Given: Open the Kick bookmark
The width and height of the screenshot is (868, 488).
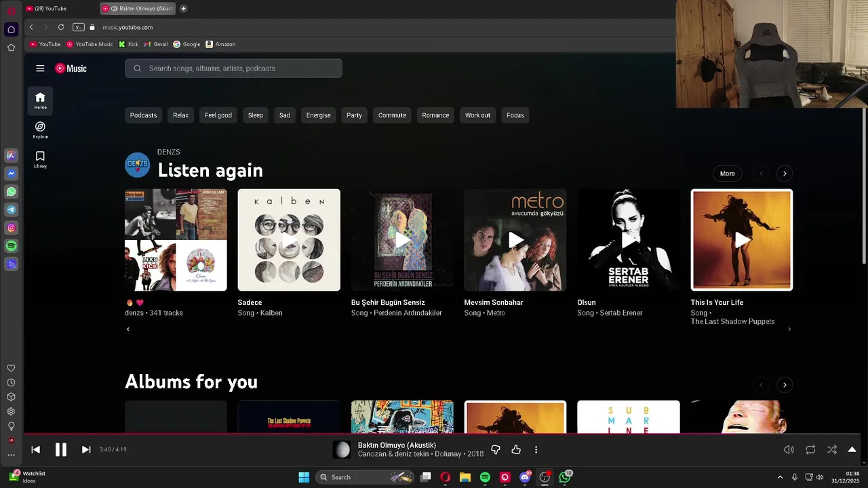Looking at the screenshot, I should tap(128, 44).
